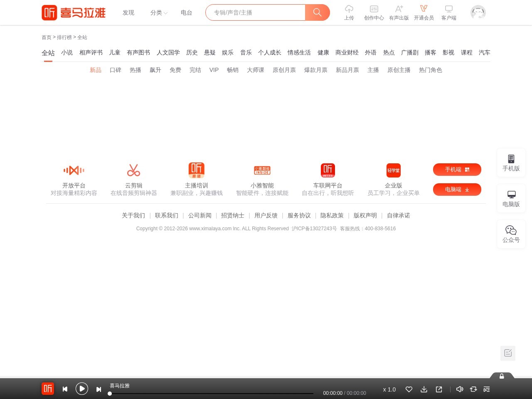Viewport: 532px width, 399px height.
Task: Open 主播培训 anchor training icon
Action: pyautogui.click(x=197, y=170)
